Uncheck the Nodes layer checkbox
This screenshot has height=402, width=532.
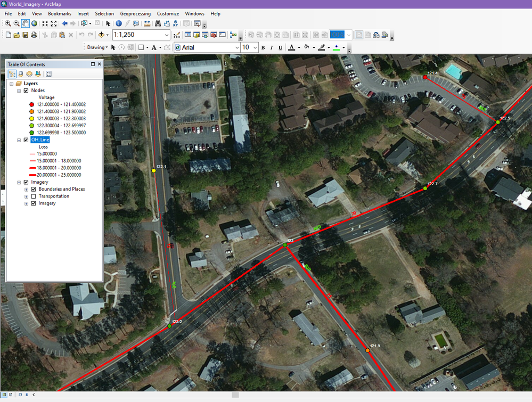(x=26, y=91)
